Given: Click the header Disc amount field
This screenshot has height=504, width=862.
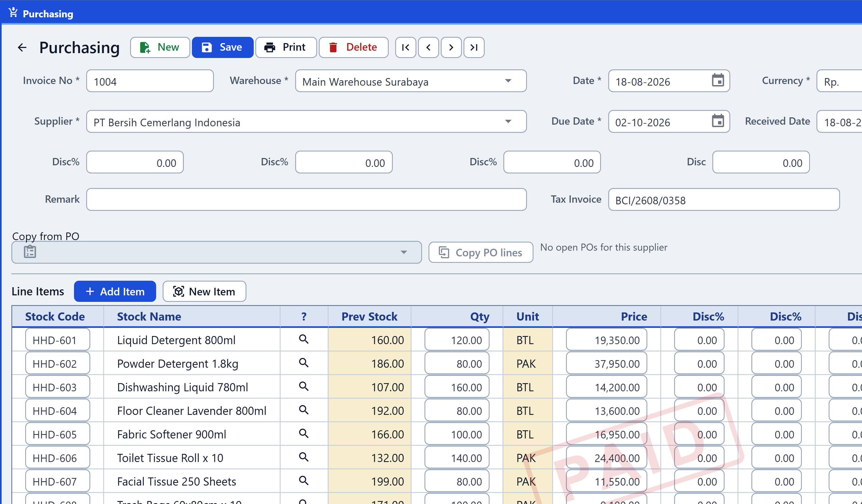Looking at the screenshot, I should (761, 162).
